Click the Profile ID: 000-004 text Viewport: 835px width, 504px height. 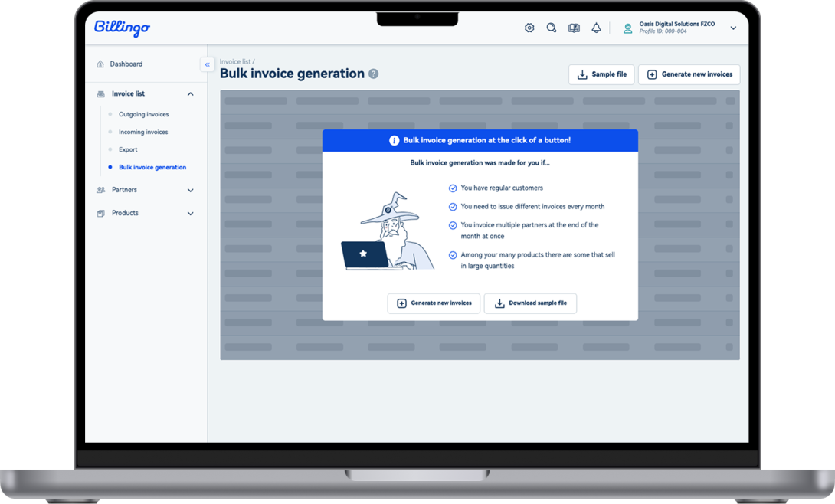[663, 31]
